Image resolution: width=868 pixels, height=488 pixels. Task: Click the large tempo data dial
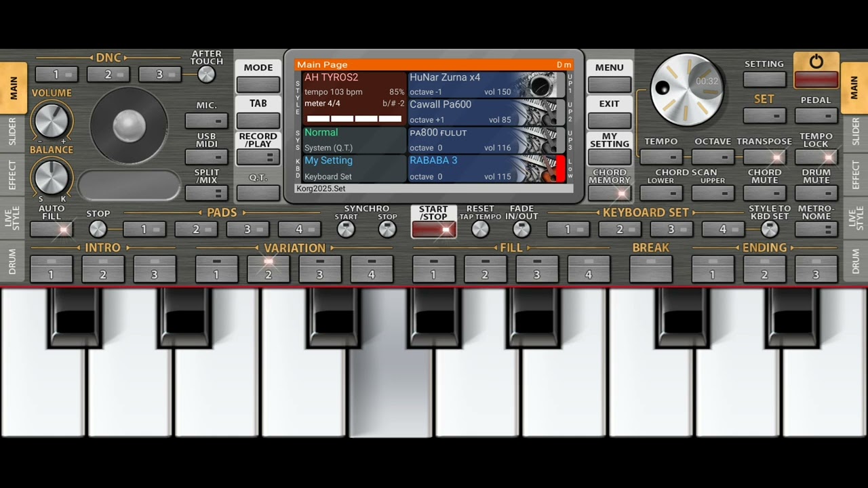[686, 89]
